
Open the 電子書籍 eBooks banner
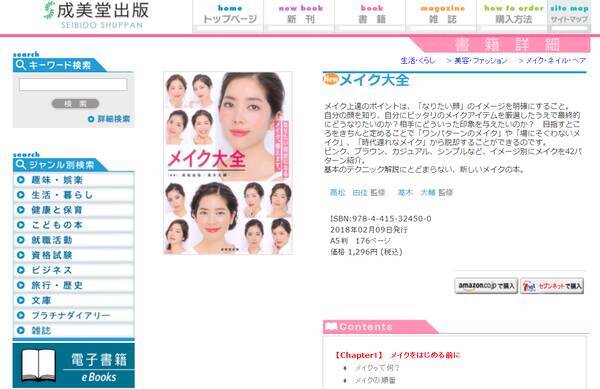73,365
